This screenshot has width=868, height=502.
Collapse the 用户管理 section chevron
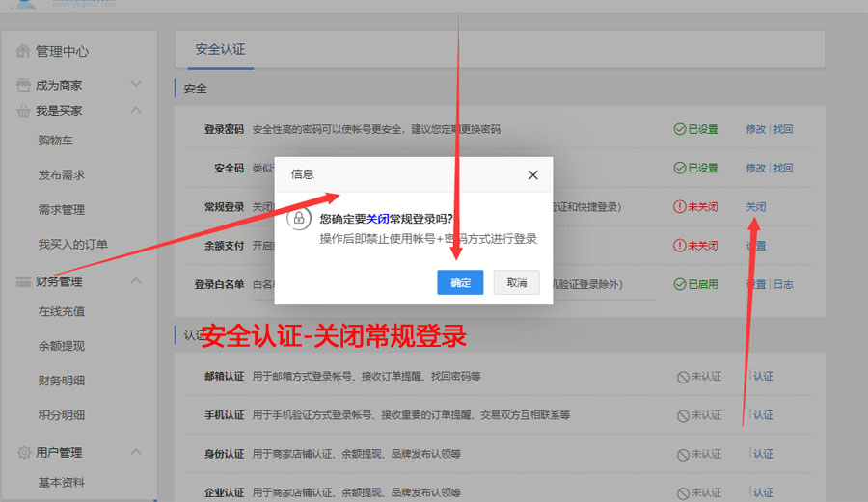tap(135, 452)
